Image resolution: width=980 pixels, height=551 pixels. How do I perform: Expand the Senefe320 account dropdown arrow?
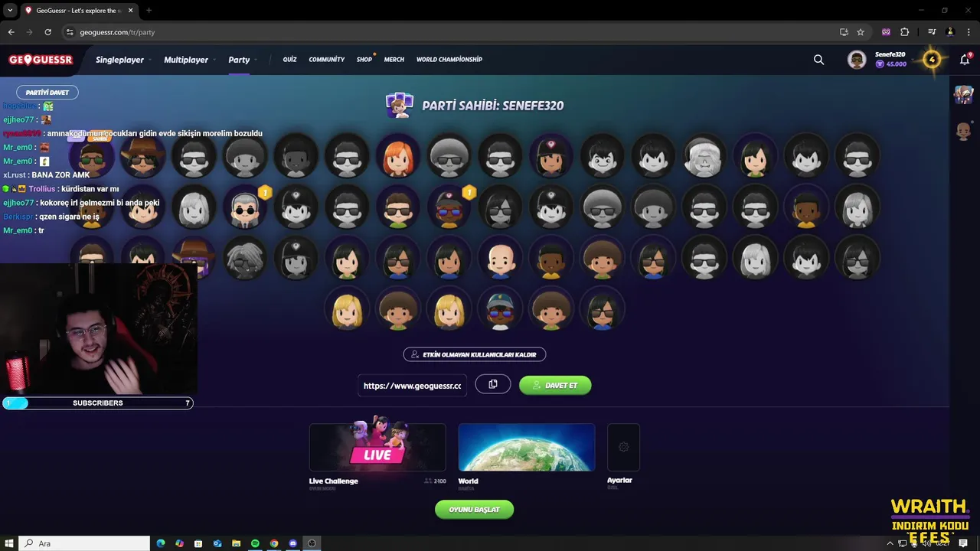(913, 60)
